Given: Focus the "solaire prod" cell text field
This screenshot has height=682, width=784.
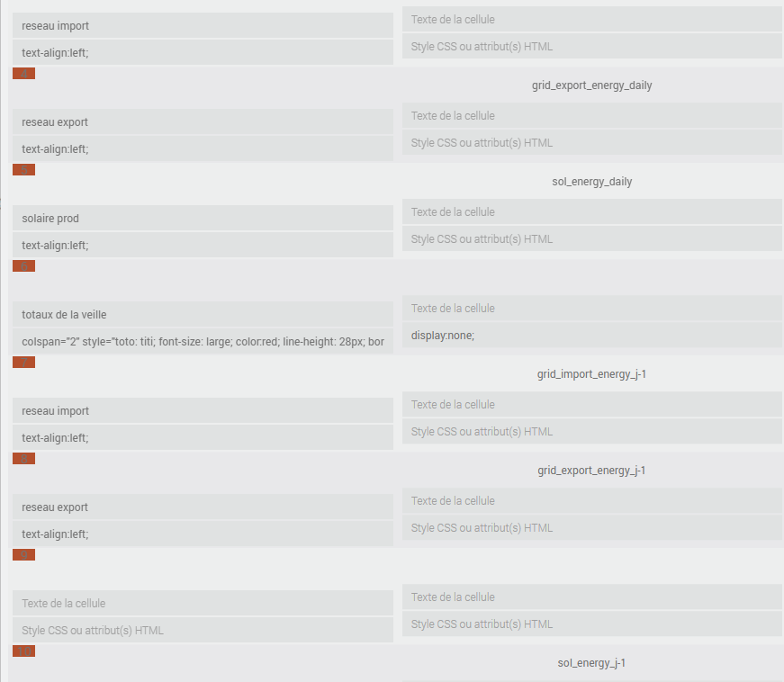Looking at the screenshot, I should click(x=203, y=219).
